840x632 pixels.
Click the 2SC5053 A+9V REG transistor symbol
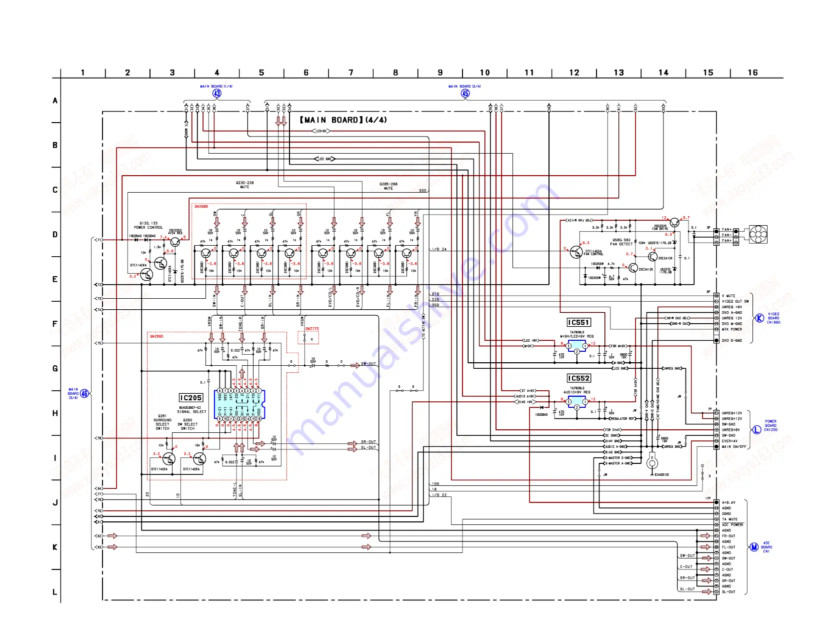click(x=174, y=242)
